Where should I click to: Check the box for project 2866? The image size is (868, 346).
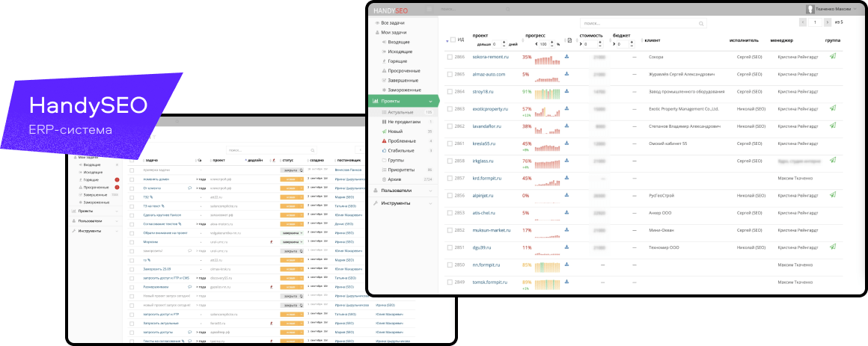[450, 57]
